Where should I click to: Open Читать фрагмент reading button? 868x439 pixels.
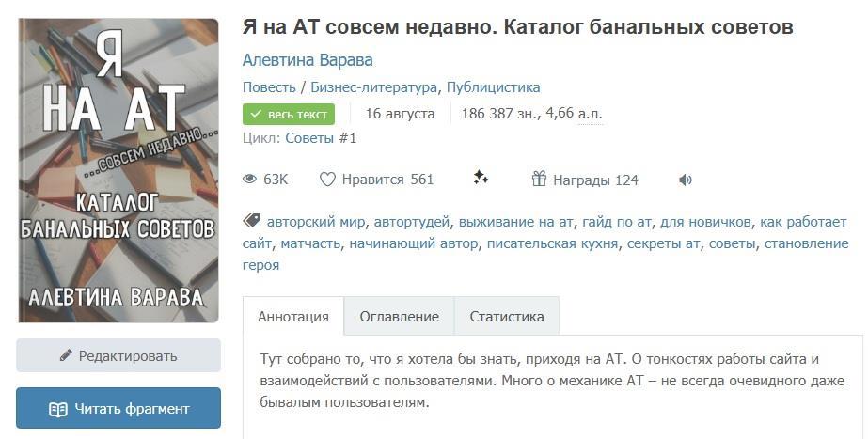(118, 409)
